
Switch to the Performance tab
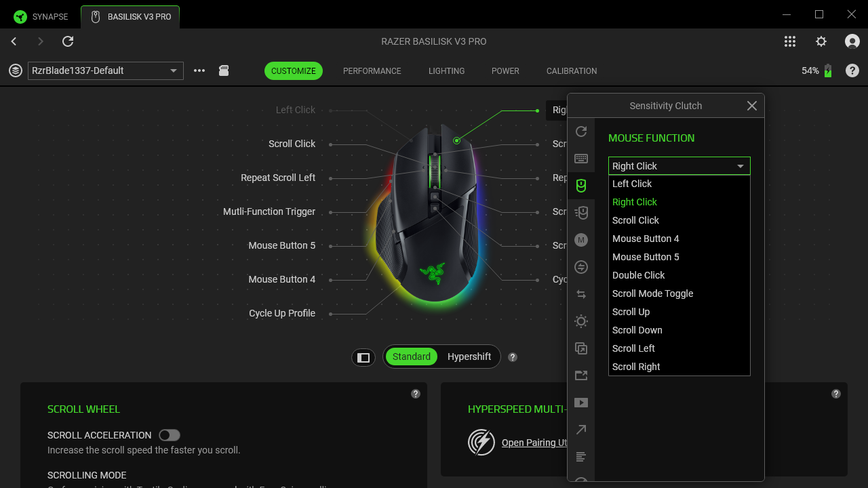click(x=372, y=70)
